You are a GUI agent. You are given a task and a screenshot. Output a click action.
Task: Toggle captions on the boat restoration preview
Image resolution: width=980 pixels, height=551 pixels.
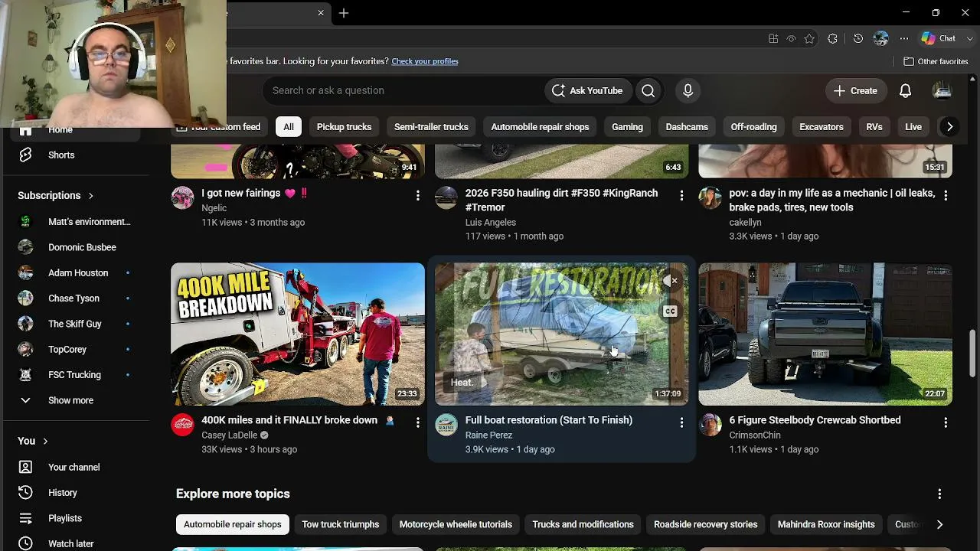click(x=670, y=311)
